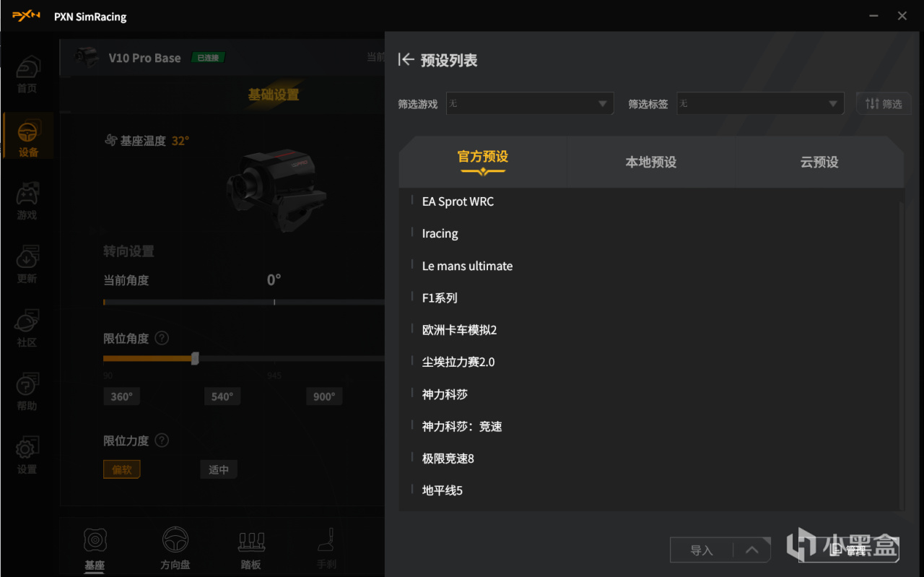Open the 游戏 games section in the sidebar
The width and height of the screenshot is (924, 577).
27,201
